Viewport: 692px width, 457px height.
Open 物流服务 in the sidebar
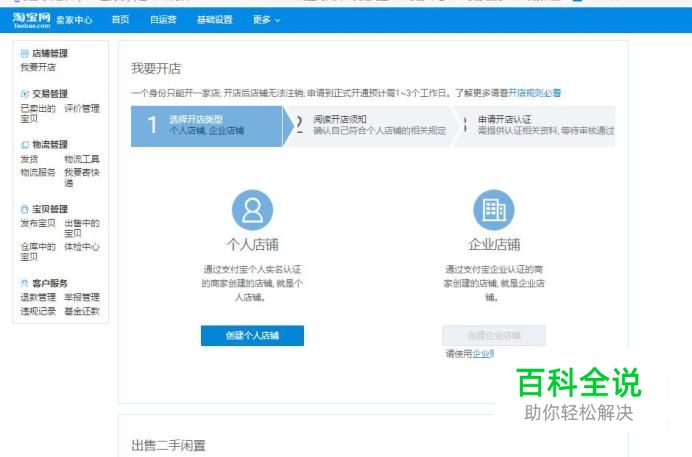coord(38,172)
